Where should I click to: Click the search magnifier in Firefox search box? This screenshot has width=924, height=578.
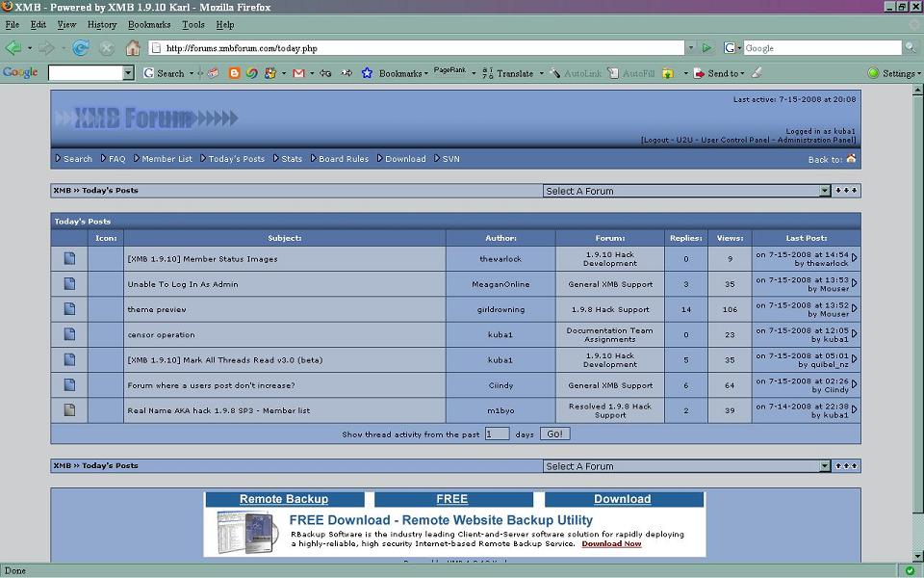click(910, 48)
